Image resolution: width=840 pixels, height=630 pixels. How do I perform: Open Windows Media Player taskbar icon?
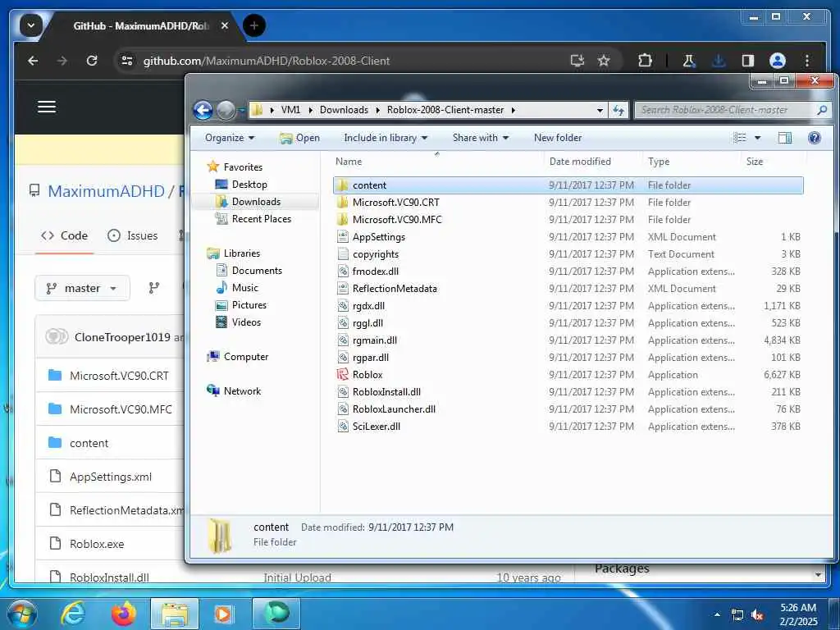click(x=223, y=614)
